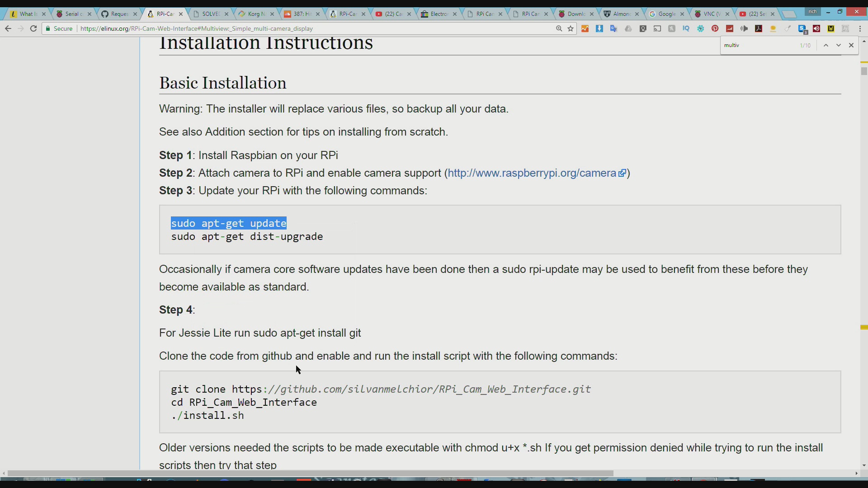Open the red chart extension
Screen dimensions: 868x488
(x=730, y=28)
